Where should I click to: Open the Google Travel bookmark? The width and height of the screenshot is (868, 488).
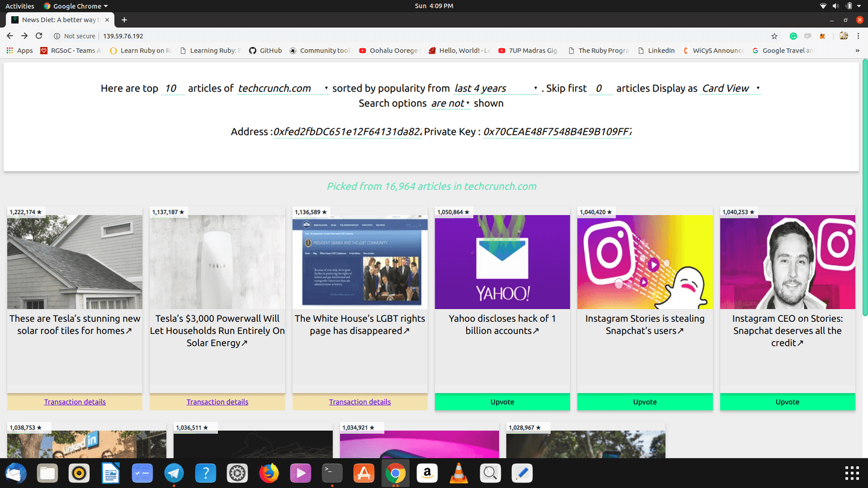tap(782, 51)
